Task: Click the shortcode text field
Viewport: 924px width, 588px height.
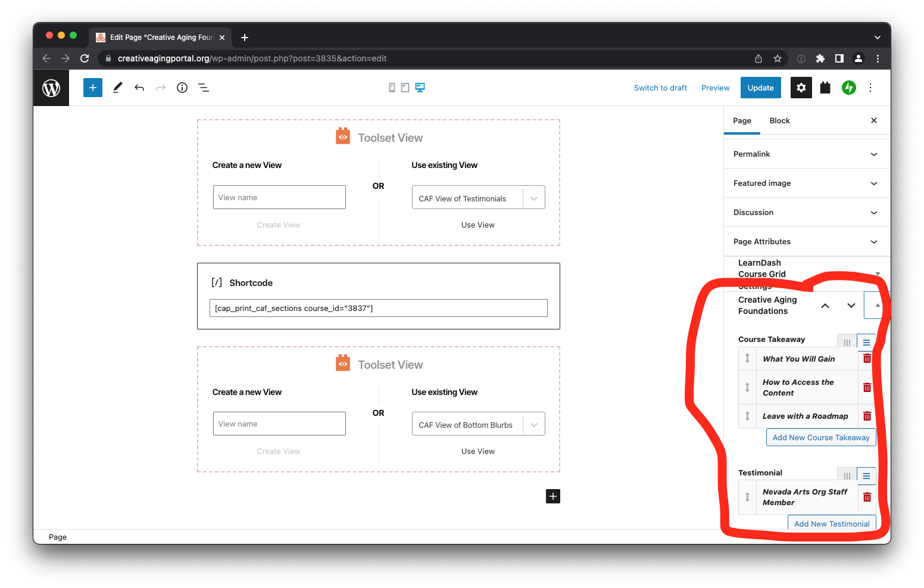Action: coord(379,308)
